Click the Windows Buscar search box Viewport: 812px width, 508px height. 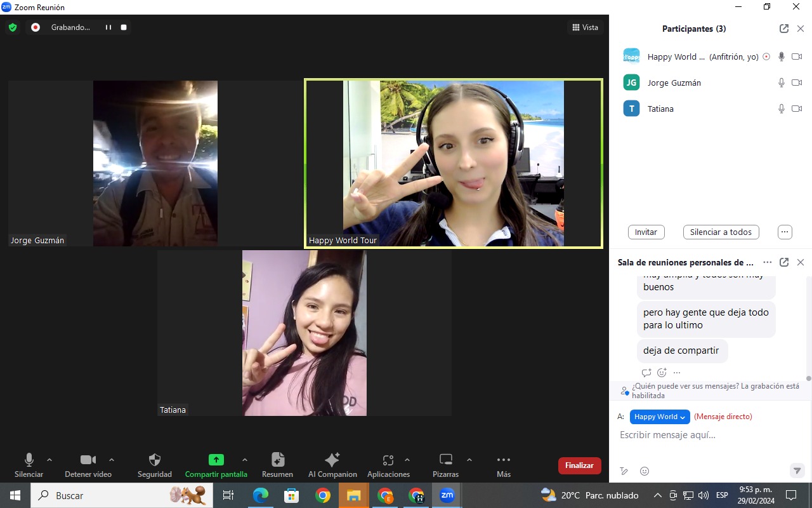(121, 495)
